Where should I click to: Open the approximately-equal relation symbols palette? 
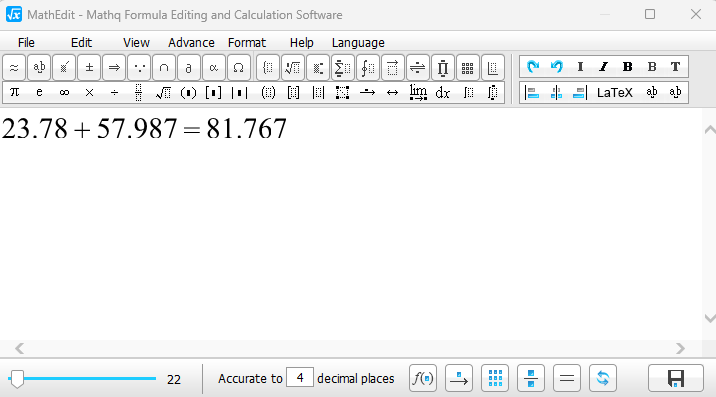click(14, 68)
